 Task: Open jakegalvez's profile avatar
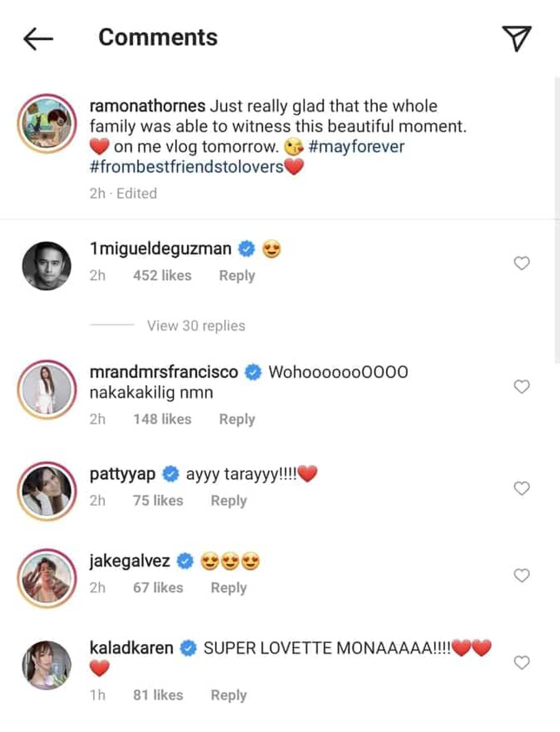pos(46,578)
